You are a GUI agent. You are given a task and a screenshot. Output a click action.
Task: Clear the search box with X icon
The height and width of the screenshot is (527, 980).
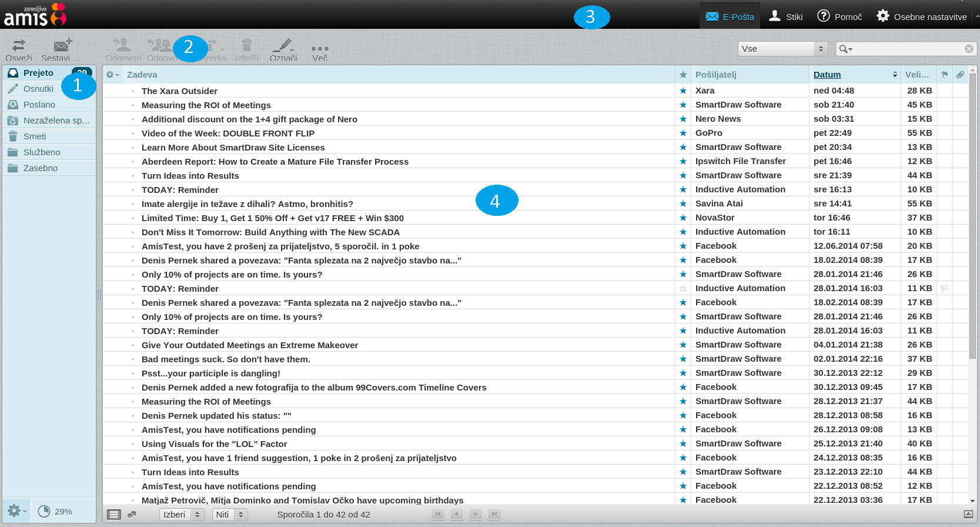coord(969,49)
